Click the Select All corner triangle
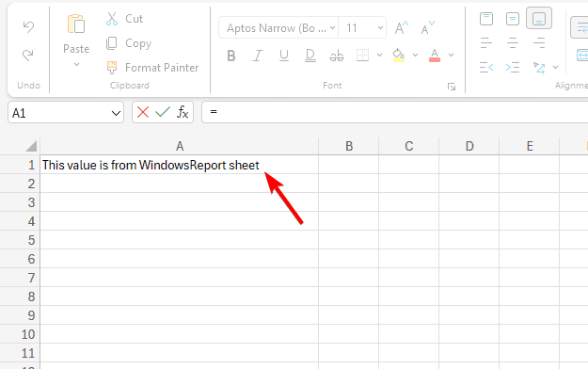 (x=31, y=146)
